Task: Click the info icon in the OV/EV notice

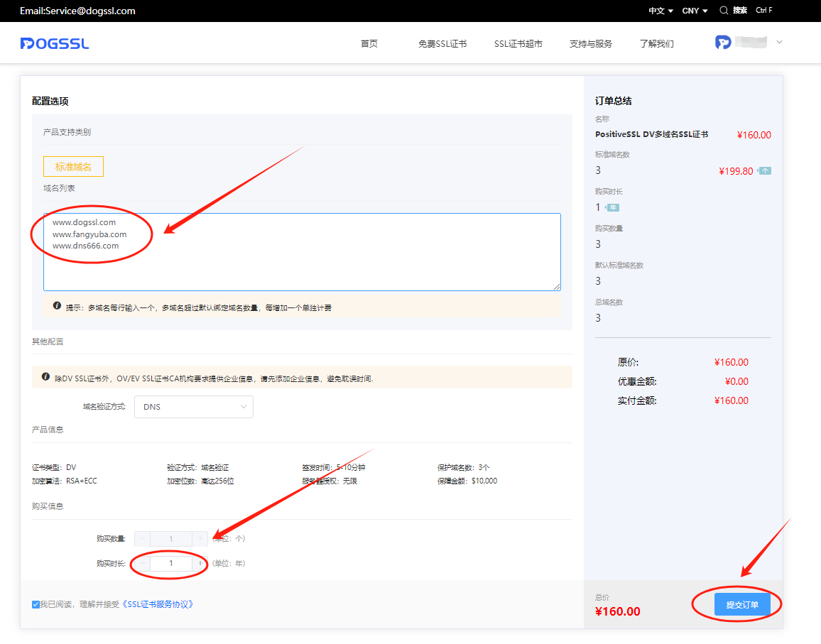Action: [45, 377]
